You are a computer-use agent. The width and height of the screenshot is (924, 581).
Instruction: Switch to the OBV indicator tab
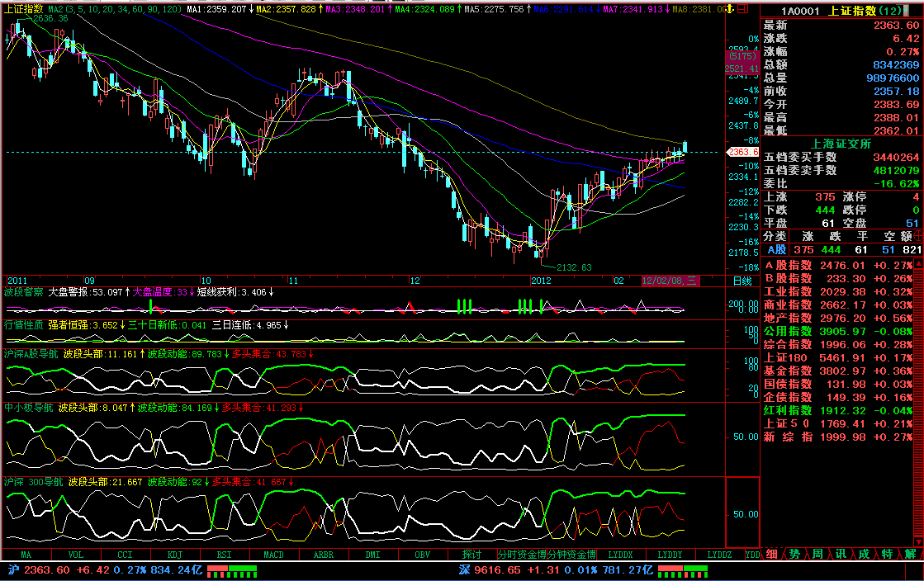coord(422,555)
